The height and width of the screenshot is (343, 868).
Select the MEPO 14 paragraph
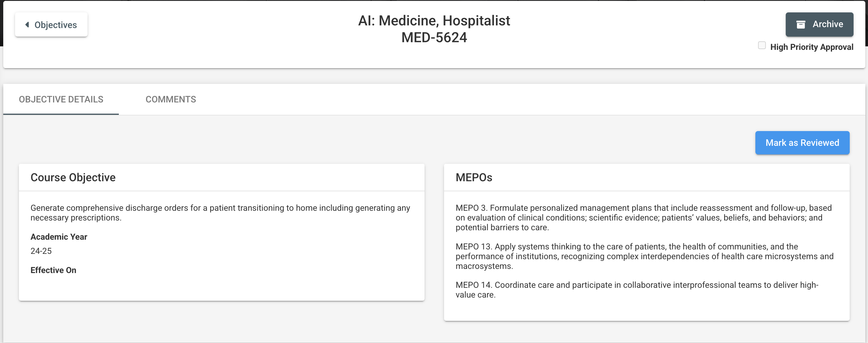pos(637,290)
